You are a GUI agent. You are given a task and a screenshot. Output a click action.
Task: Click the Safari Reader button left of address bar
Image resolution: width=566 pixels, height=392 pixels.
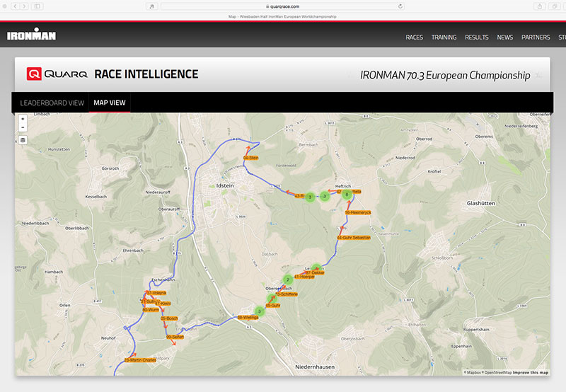pos(152,6)
